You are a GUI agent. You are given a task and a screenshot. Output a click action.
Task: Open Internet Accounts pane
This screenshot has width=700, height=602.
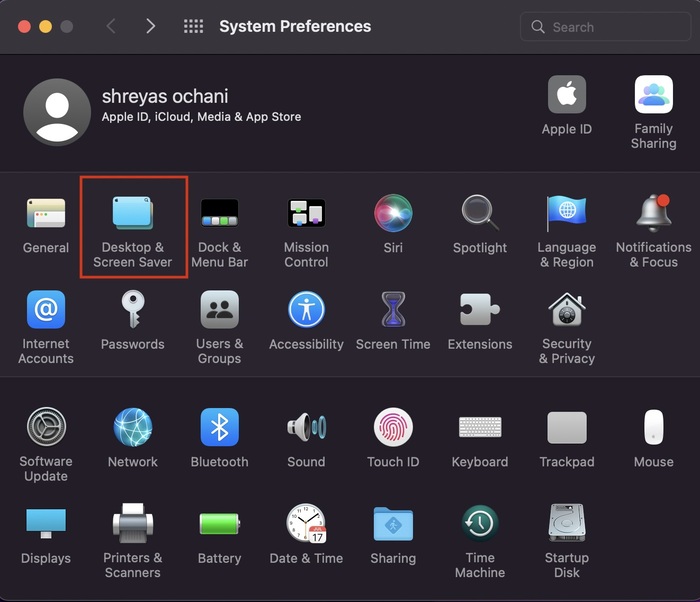pos(46,309)
